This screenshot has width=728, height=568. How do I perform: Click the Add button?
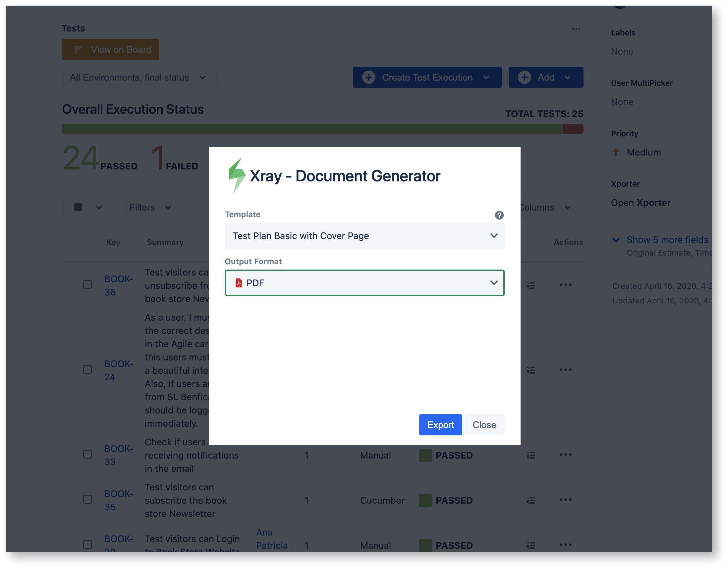(546, 77)
